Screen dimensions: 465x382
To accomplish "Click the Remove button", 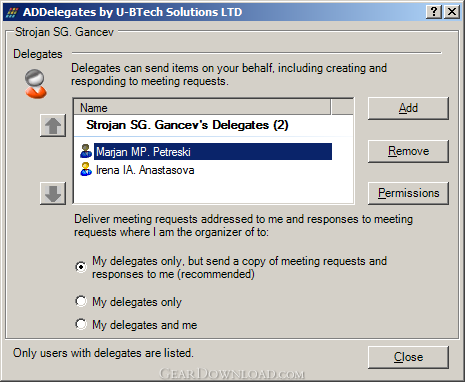I will click(x=408, y=151).
